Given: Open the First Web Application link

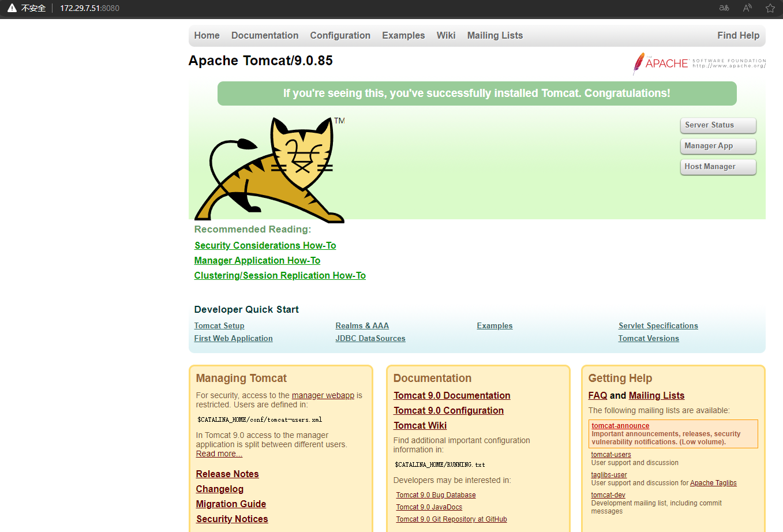Looking at the screenshot, I should click(x=233, y=339).
